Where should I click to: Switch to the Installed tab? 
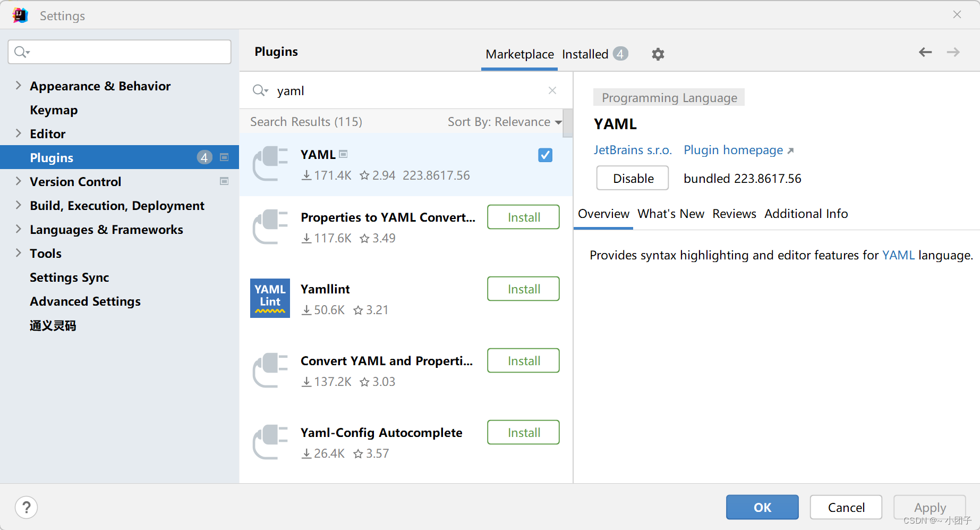[585, 54]
